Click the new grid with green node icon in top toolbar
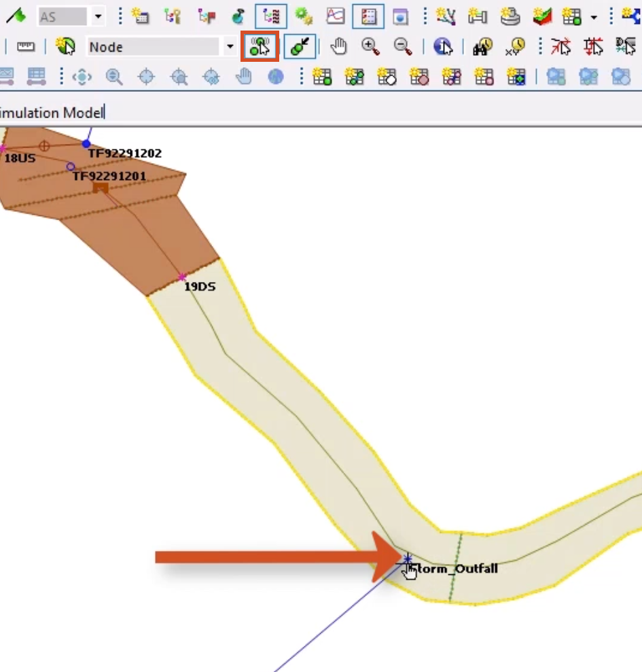 pyautogui.click(x=572, y=16)
